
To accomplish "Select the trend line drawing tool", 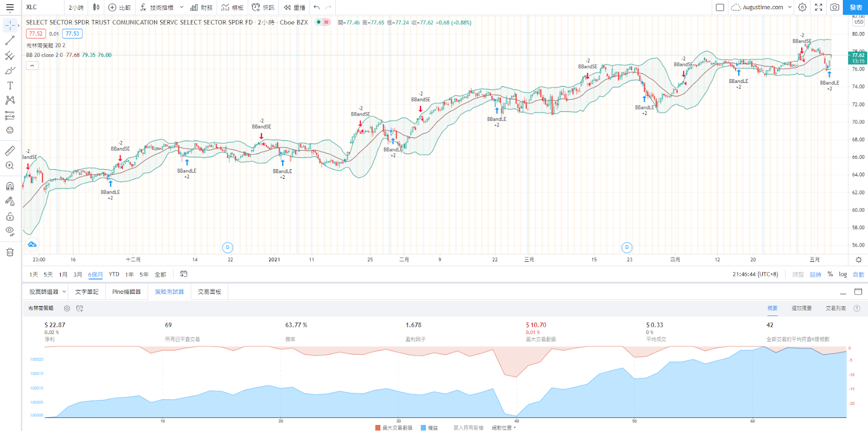I will point(10,41).
